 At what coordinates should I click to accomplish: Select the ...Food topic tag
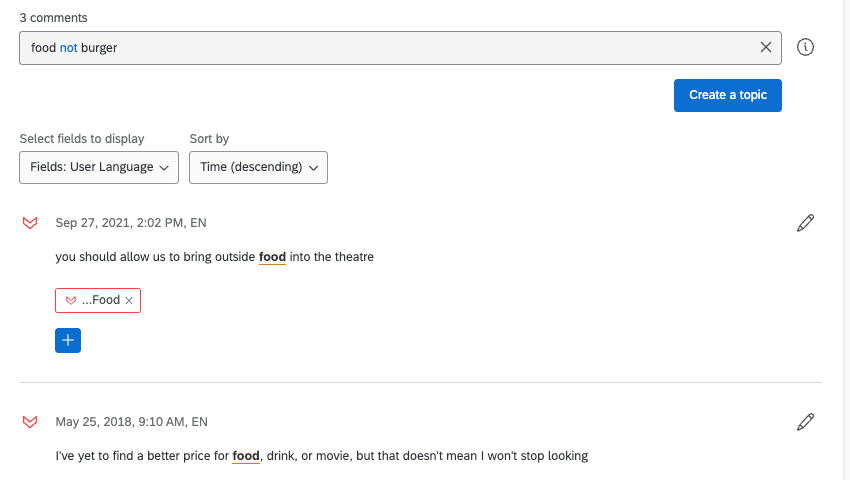tap(100, 300)
